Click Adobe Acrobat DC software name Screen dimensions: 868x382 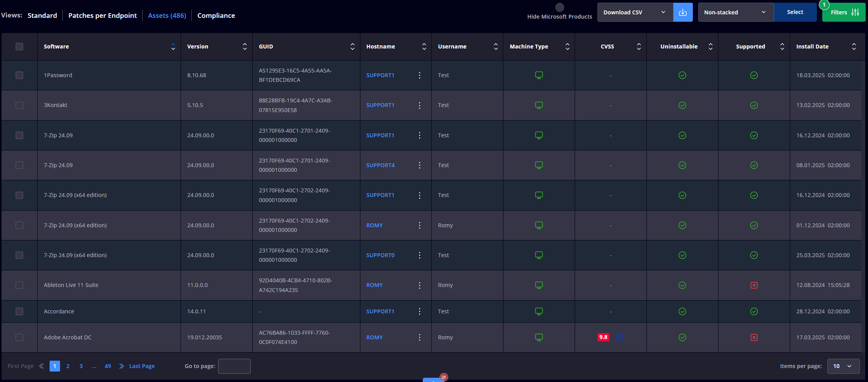point(68,337)
